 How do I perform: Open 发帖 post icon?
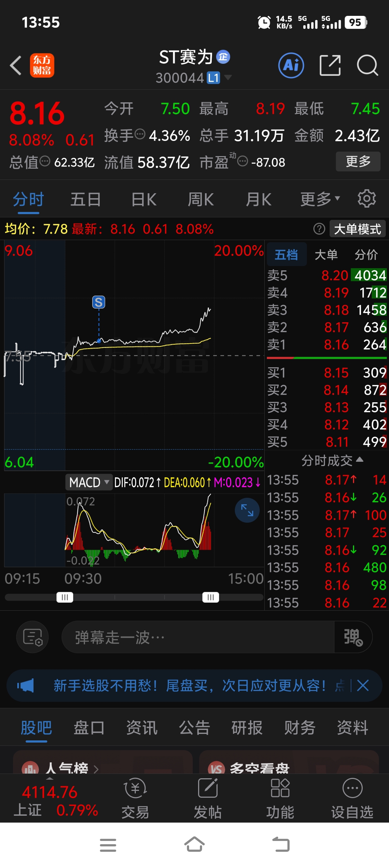point(208,798)
